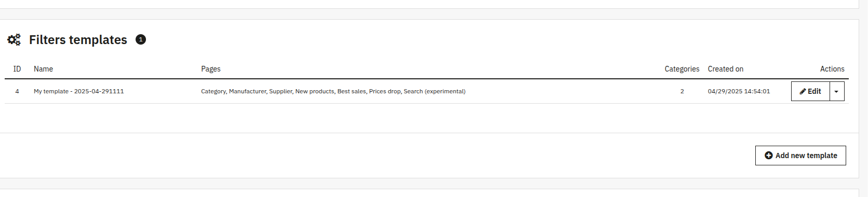
Task: Click the categories count cell showing 2
Action: pyautogui.click(x=682, y=91)
